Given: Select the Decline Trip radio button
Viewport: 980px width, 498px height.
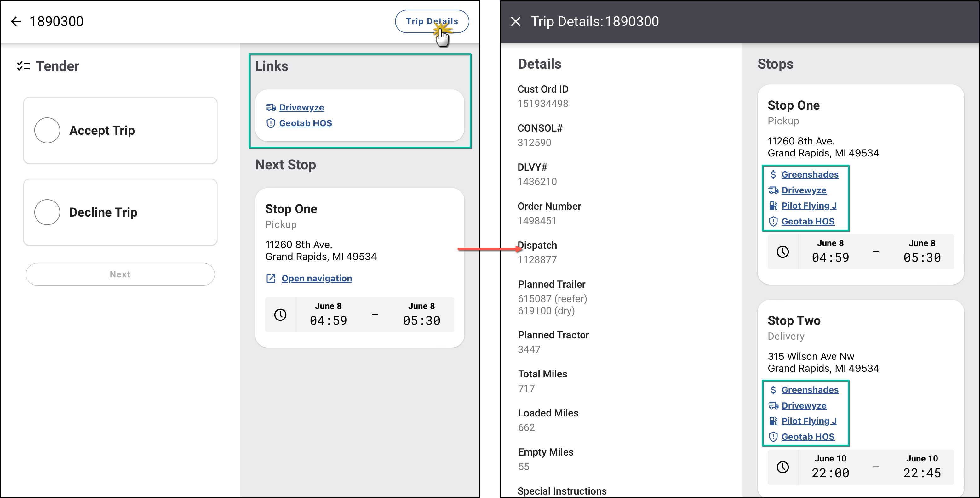Looking at the screenshot, I should (x=47, y=212).
